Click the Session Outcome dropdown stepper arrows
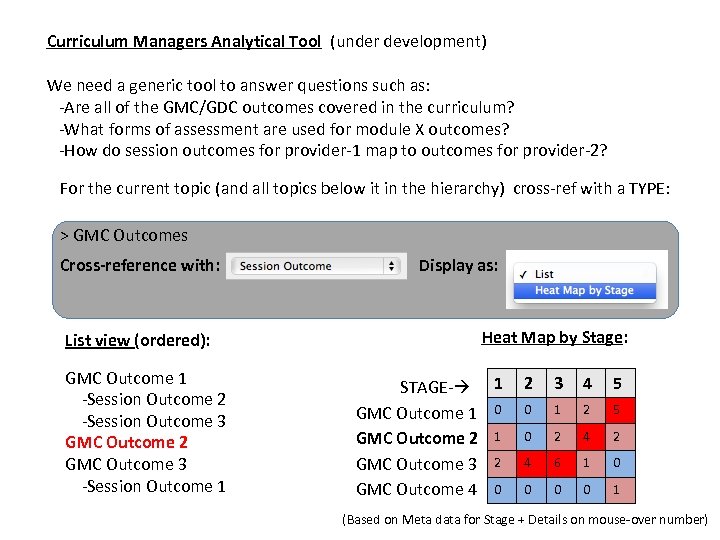 (392, 266)
